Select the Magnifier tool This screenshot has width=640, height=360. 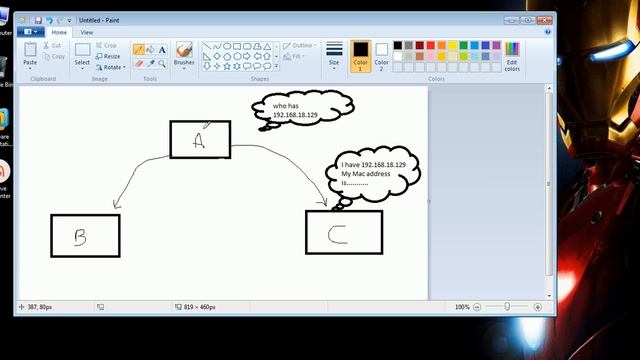click(162, 63)
